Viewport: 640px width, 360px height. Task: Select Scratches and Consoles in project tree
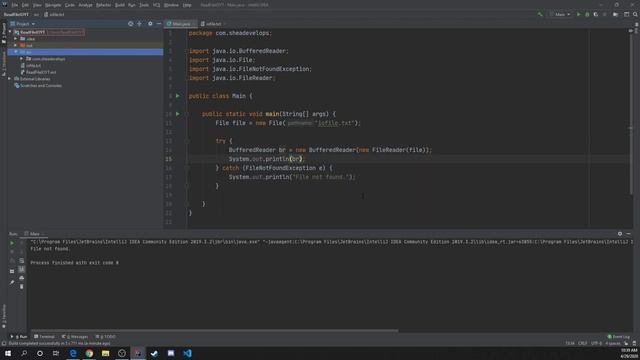coord(38,86)
